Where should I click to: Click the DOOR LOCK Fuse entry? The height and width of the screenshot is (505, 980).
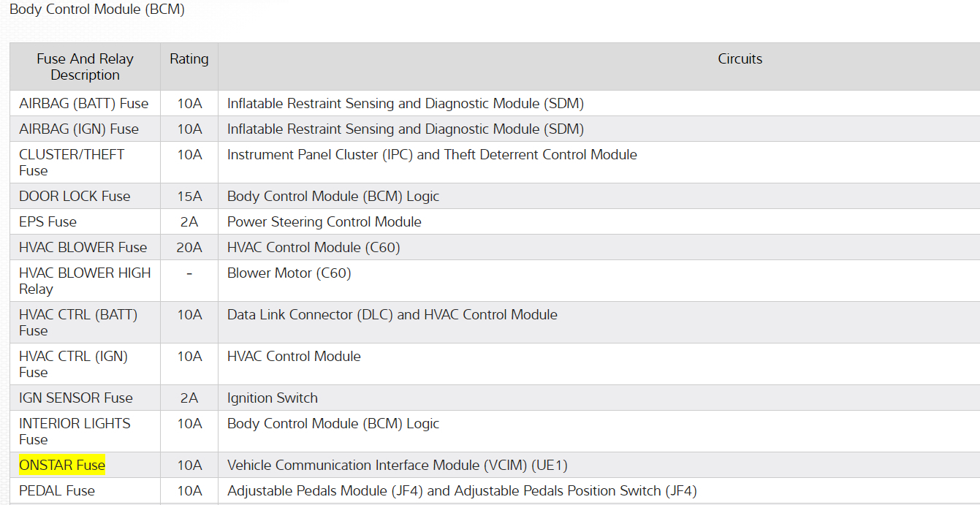pyautogui.click(x=75, y=196)
